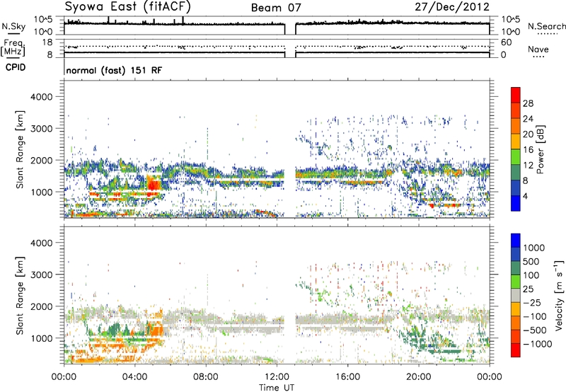Pick the gray segment of velocity colorbar
Screen dimensions: 566x392
pos(516,296)
